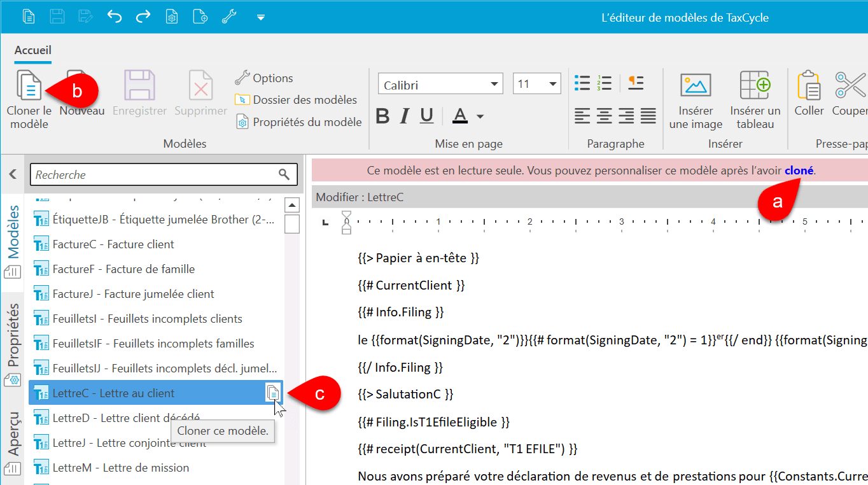
Task: Open the font size 11 dropdown
Action: 552,84
